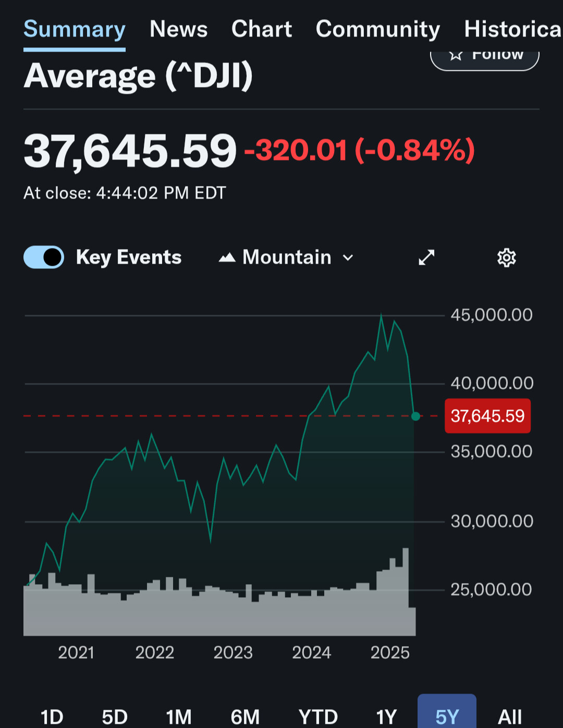Toggle the Key Events switch

tap(44, 257)
